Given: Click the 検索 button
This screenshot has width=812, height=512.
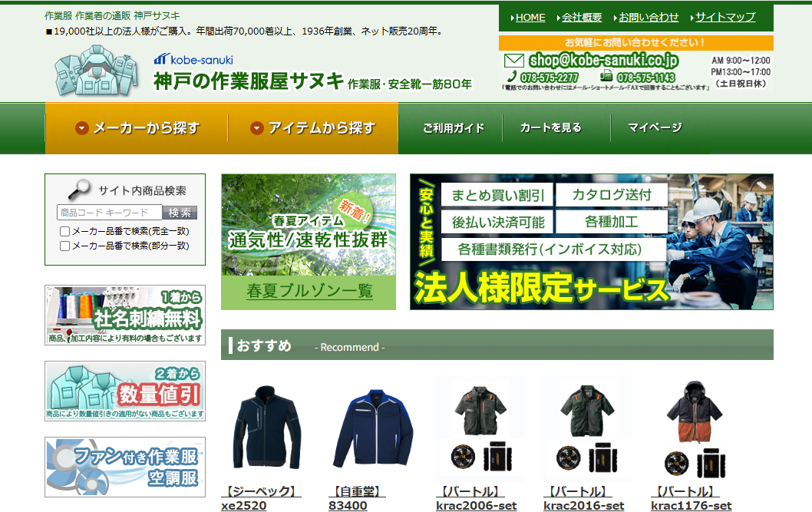Looking at the screenshot, I should 180,213.
